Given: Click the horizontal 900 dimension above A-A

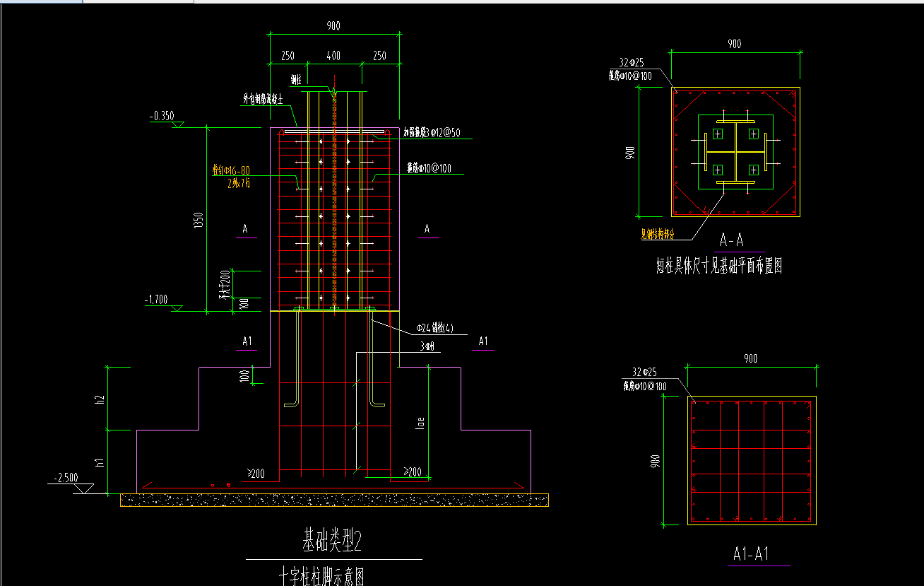Looking at the screenshot, I should (x=735, y=44).
